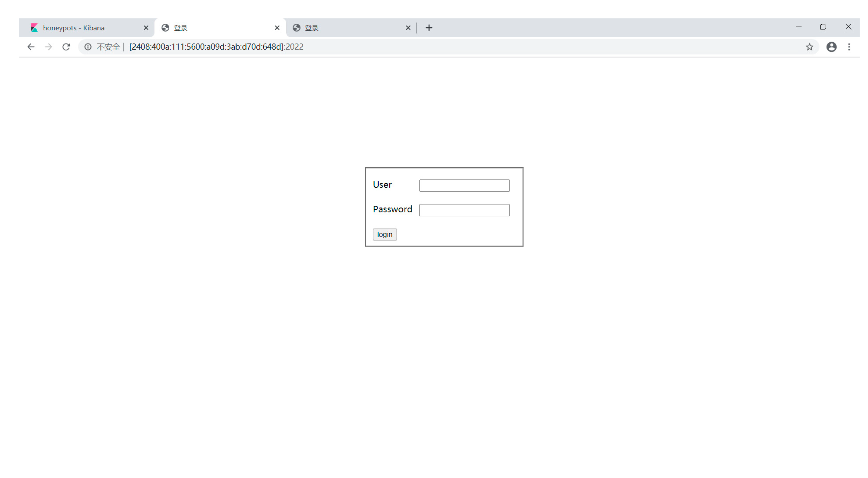Bookmark this page with the star

809,47
